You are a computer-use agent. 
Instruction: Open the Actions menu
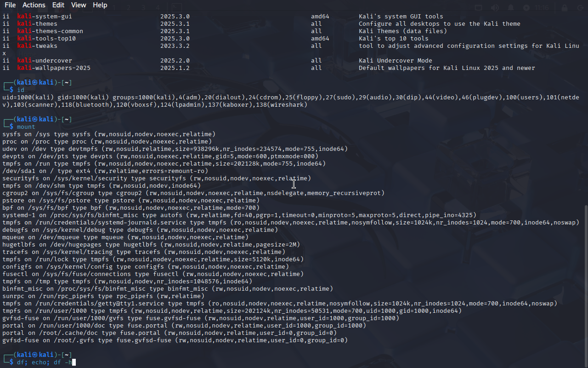(34, 5)
